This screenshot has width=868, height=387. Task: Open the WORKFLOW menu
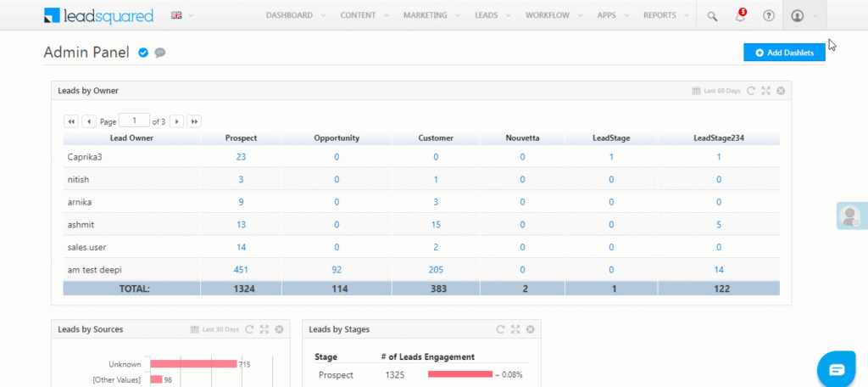click(548, 15)
